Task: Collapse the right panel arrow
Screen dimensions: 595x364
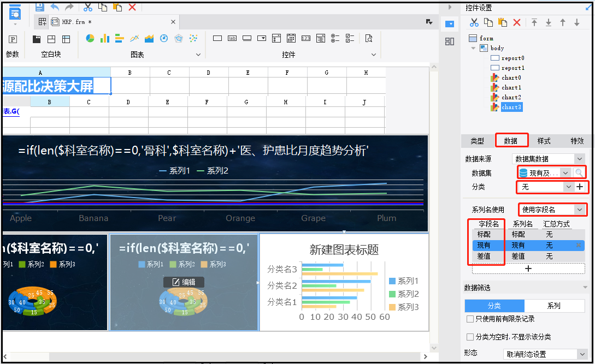Action: [x=450, y=7]
